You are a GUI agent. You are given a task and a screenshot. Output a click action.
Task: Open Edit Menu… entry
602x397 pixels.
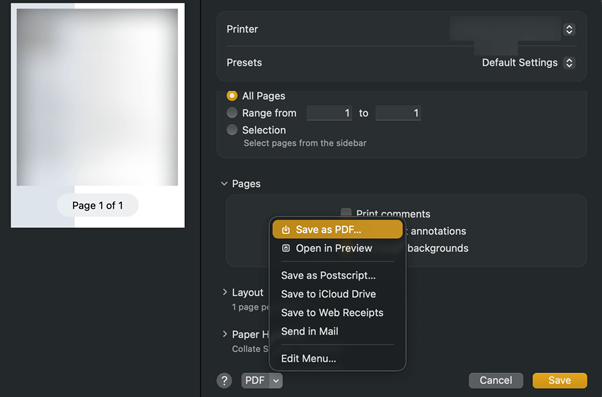337,359
